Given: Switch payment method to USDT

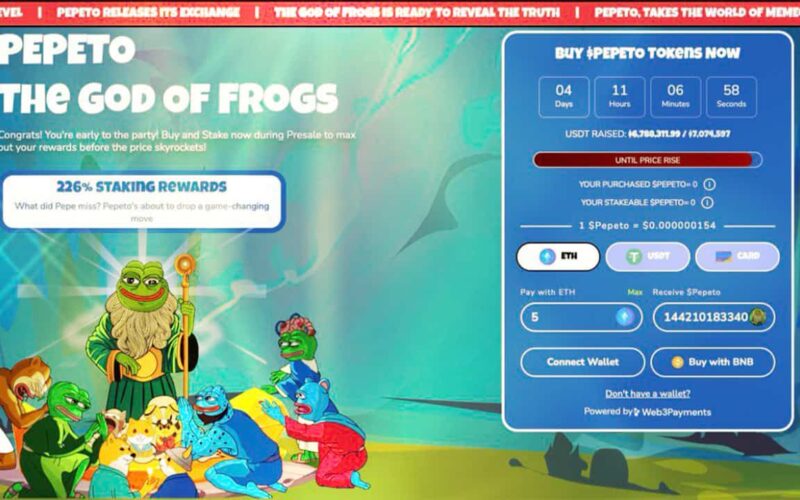Looking at the screenshot, I should [647, 256].
